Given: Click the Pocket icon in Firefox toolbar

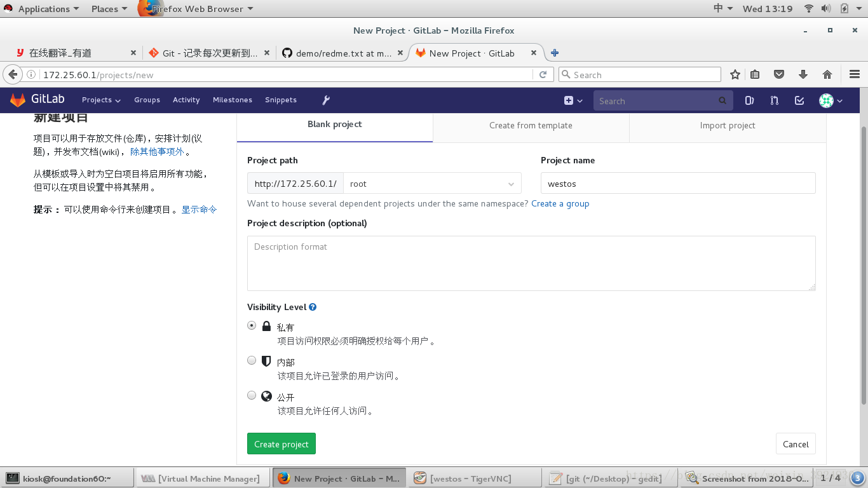Looking at the screenshot, I should (779, 74).
